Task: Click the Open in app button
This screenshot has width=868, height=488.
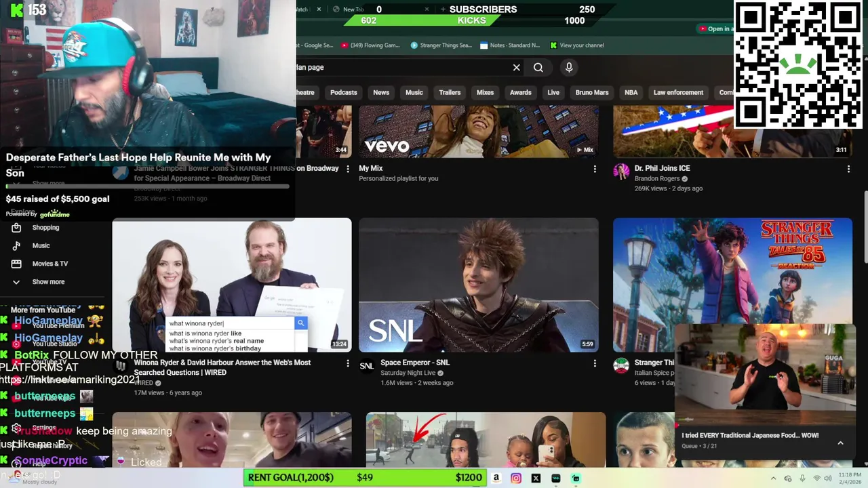Action: (x=715, y=28)
